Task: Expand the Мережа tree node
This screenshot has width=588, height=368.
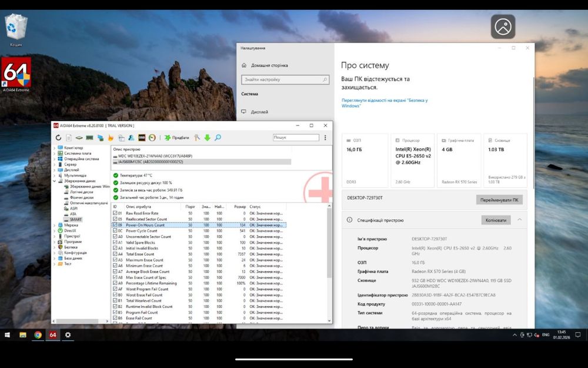Action: tap(54, 226)
